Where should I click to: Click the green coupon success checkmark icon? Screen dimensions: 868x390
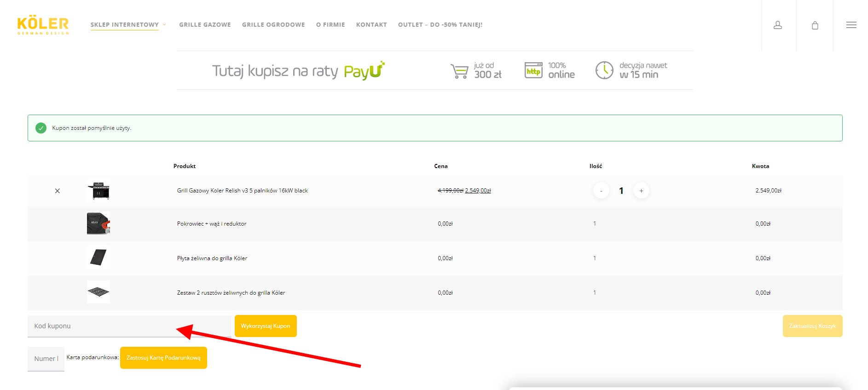[41, 128]
